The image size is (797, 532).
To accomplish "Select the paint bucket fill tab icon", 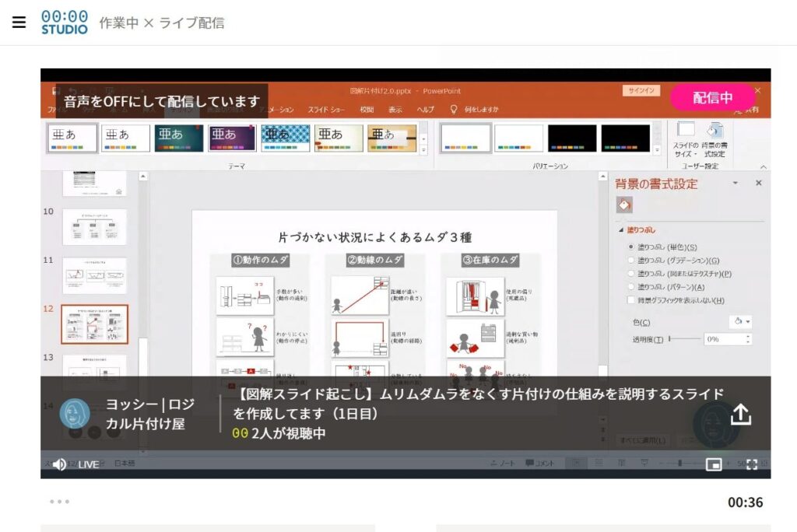I will click(x=624, y=205).
